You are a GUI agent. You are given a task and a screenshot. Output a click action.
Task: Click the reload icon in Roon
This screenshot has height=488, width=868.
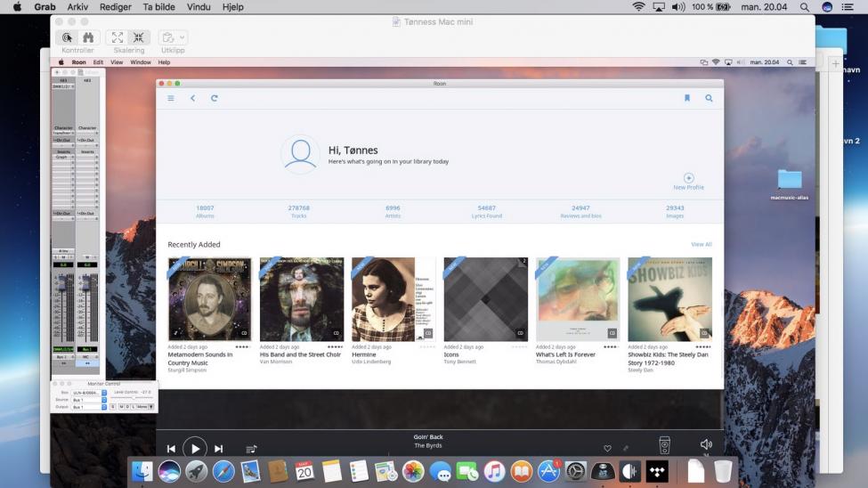coord(215,98)
